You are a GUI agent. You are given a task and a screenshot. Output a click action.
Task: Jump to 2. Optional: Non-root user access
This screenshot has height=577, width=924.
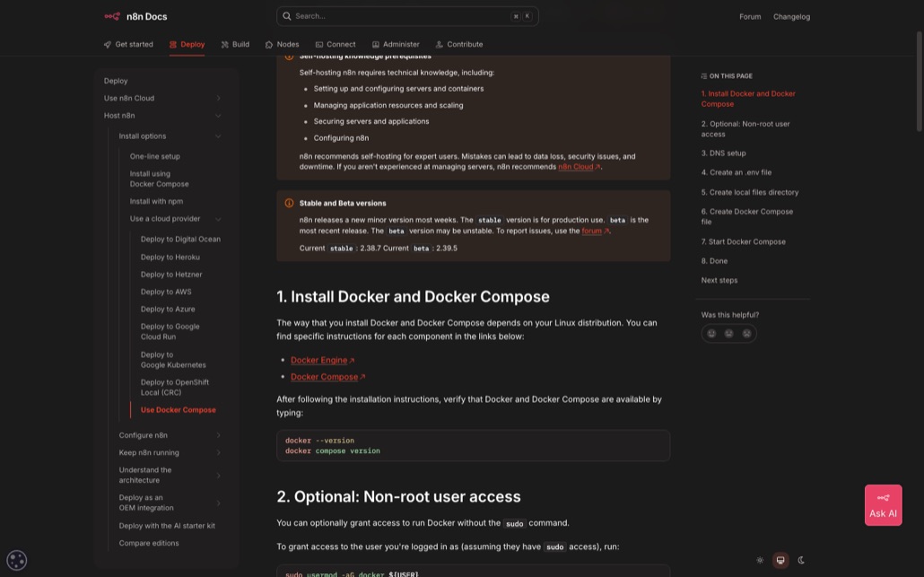coord(745,129)
